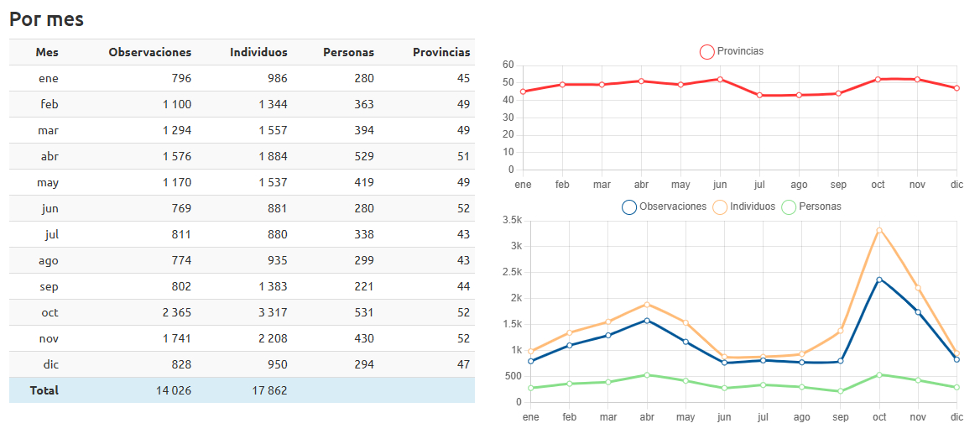This screenshot has height=439, width=980.
Task: Click the Por mes heading
Action: 47,19
